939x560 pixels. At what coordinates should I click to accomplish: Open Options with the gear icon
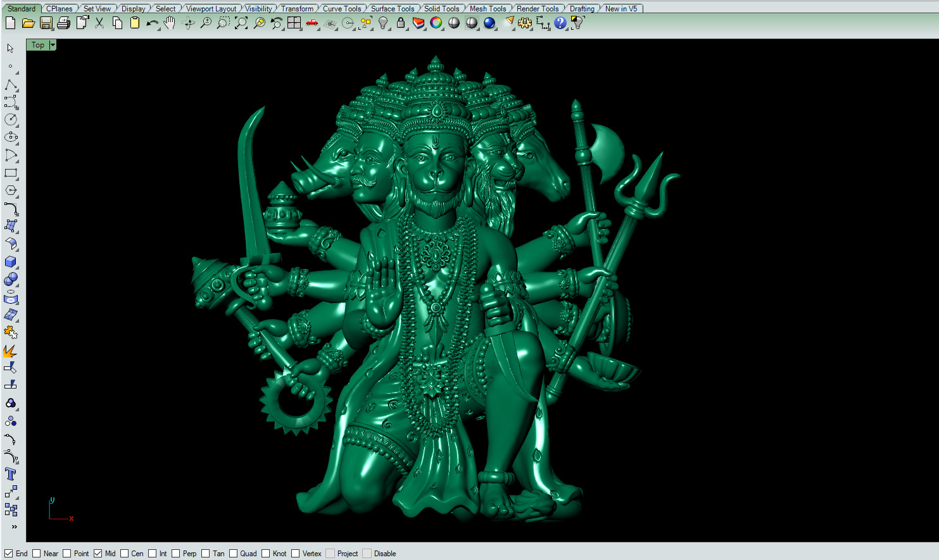tap(525, 23)
